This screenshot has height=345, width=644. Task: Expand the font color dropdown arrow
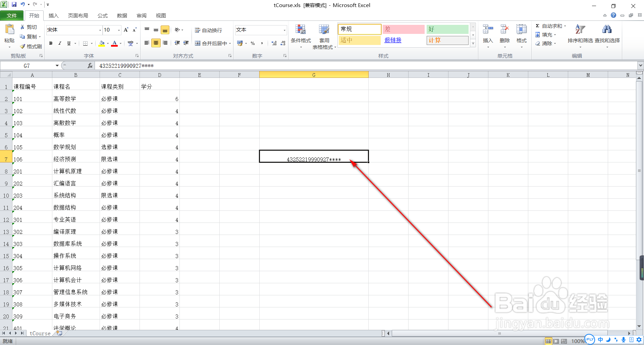click(x=120, y=43)
